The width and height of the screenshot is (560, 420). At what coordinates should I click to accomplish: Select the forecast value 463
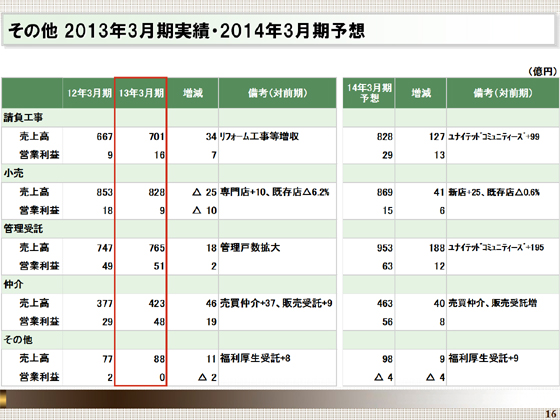click(385, 304)
